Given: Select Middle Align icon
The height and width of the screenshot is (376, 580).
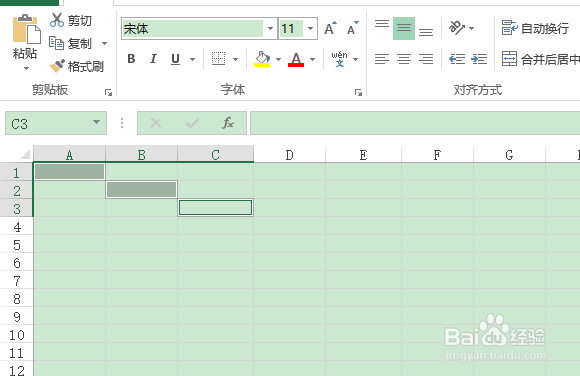Looking at the screenshot, I should click(x=404, y=28).
